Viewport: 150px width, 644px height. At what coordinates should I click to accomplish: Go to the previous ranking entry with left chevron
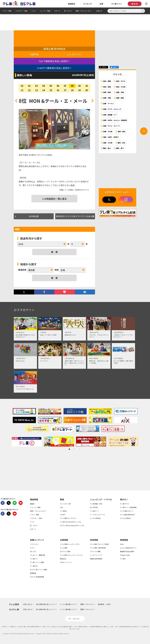(x=16, y=101)
